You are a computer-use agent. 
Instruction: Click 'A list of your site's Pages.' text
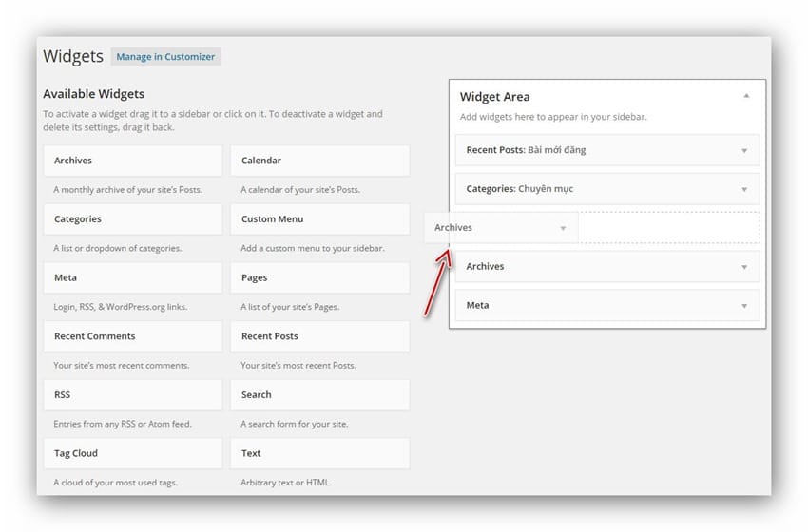(290, 307)
